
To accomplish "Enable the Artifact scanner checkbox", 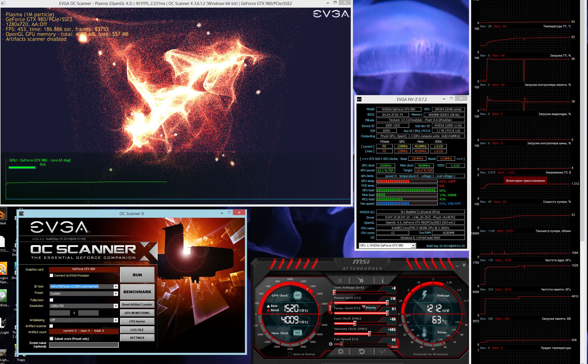I will pyautogui.click(x=51, y=326).
